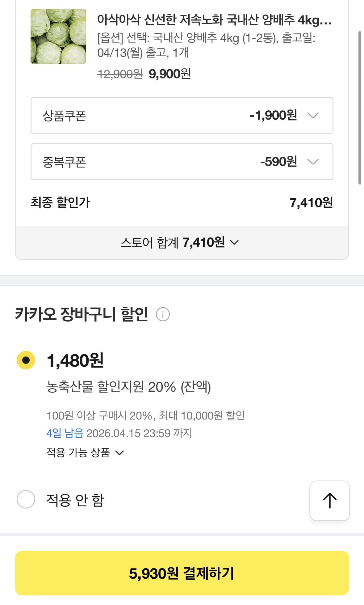Tap the info icon beside 카카오 장바구니 할인
The width and height of the screenshot is (364, 605).
pyautogui.click(x=163, y=314)
